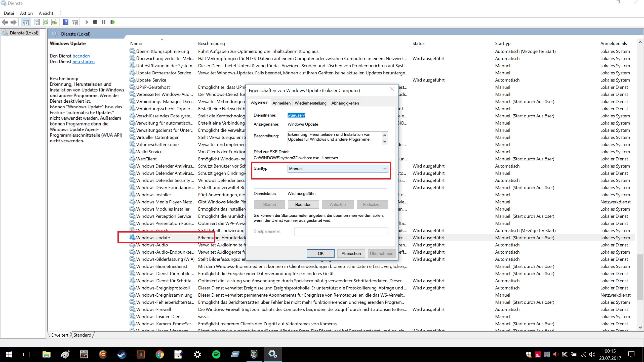Viewport: 644px width, 362px height.
Task: Sort services by the Name column header
Action: coord(136,43)
